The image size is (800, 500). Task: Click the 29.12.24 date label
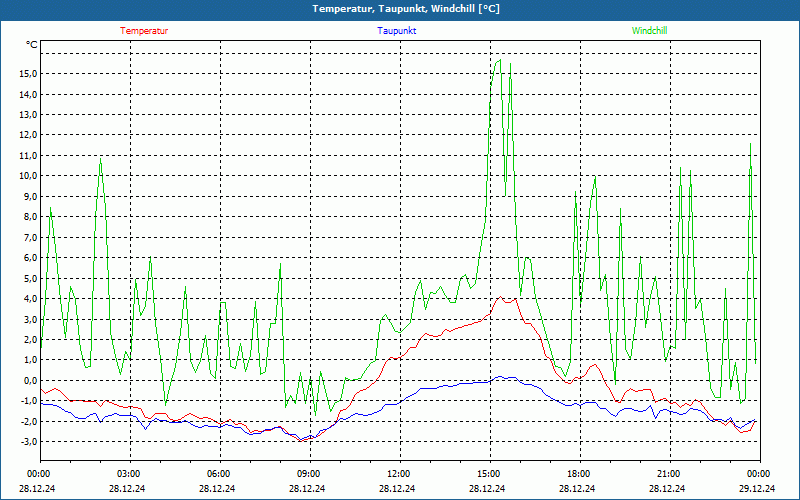(758, 489)
